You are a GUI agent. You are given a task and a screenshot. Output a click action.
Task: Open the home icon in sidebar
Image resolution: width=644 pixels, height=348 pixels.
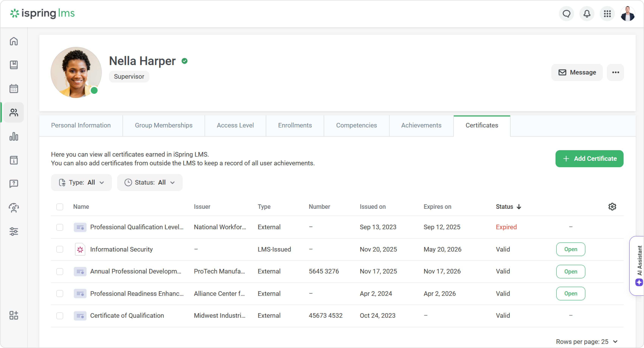pyautogui.click(x=14, y=41)
